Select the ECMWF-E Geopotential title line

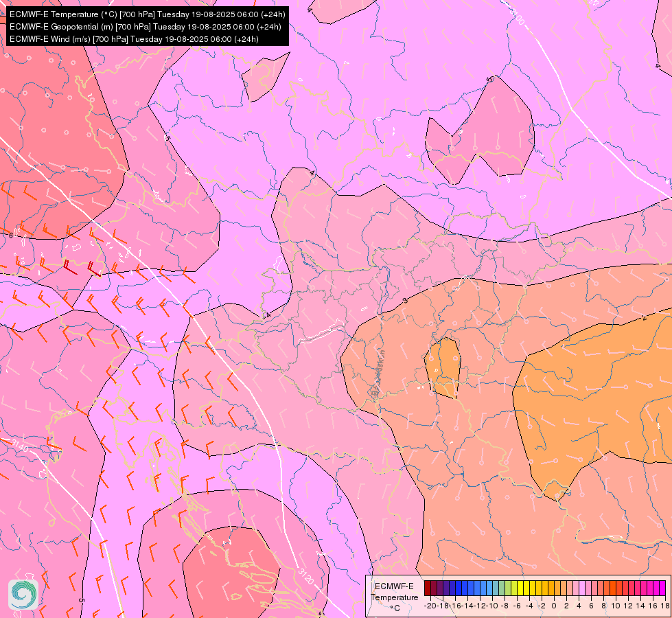point(146,27)
